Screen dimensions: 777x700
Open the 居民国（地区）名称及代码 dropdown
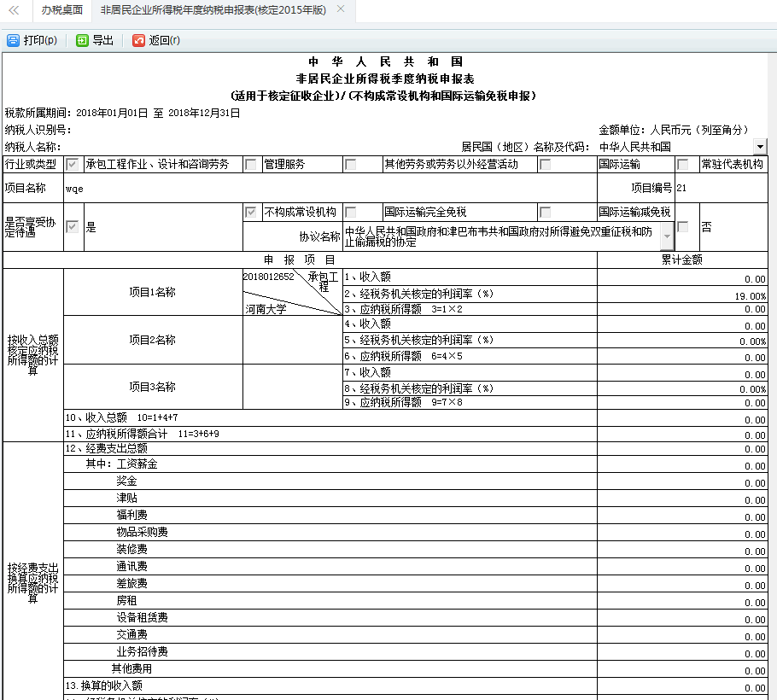[x=762, y=145]
